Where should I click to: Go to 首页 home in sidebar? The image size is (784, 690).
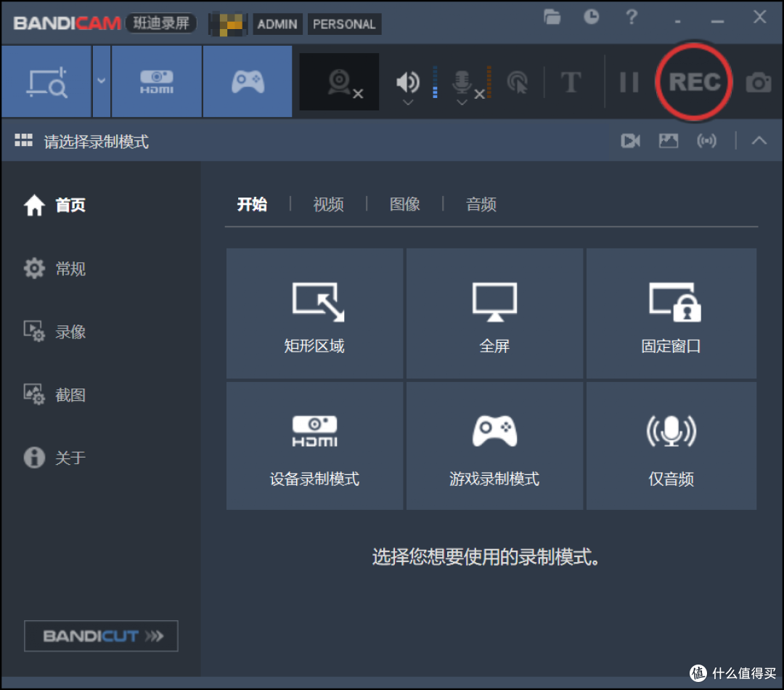pos(55,205)
